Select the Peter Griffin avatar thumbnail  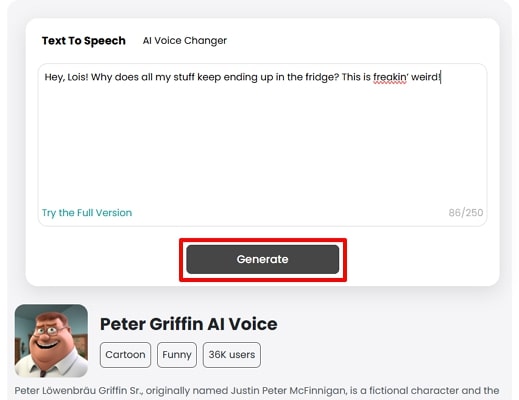click(51, 340)
